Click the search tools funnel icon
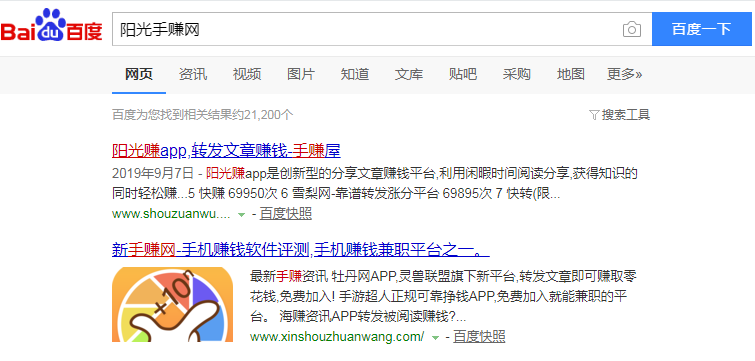Viewport: 755px width, 361px height. (594, 115)
